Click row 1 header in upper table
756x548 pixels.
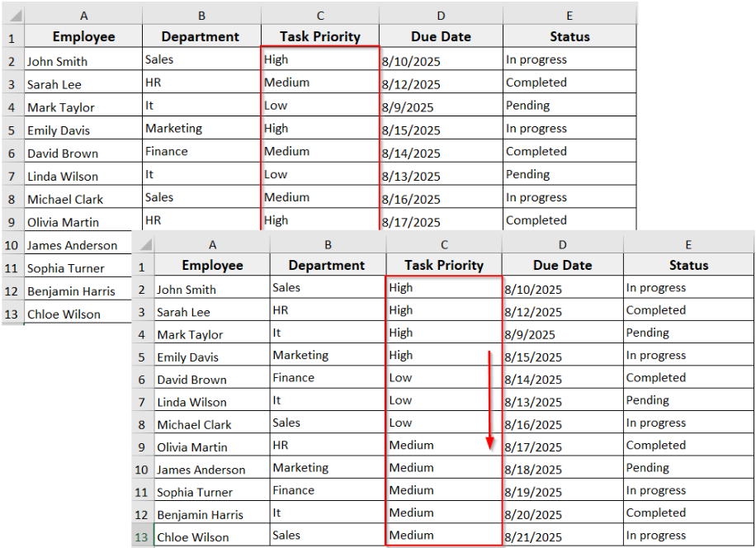coord(12,38)
